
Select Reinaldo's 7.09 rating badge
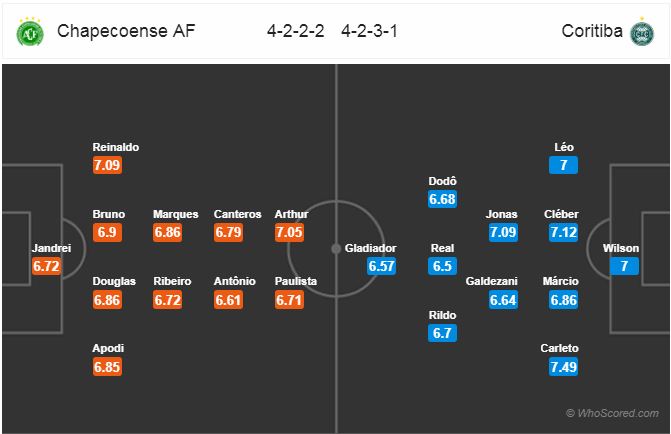pos(107,165)
